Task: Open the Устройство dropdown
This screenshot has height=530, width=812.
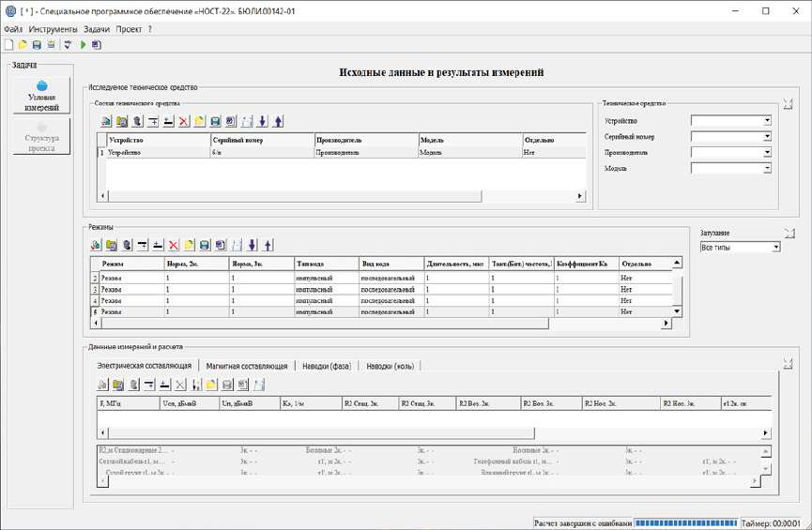Action: (x=768, y=121)
